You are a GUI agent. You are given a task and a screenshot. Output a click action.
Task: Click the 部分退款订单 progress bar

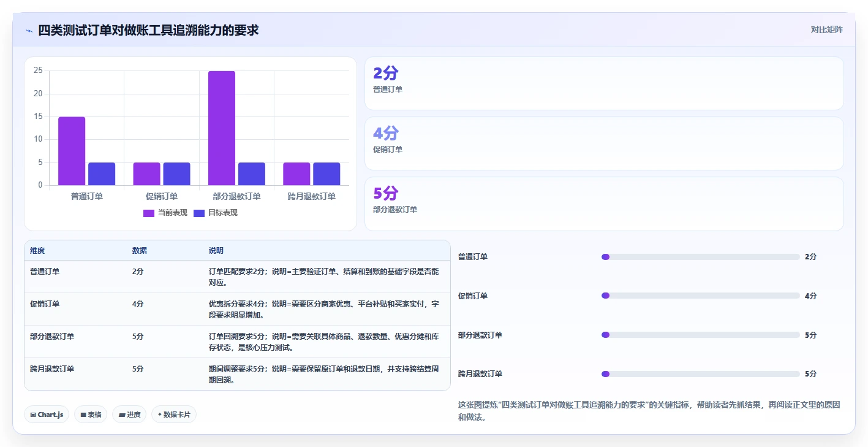tap(701, 335)
